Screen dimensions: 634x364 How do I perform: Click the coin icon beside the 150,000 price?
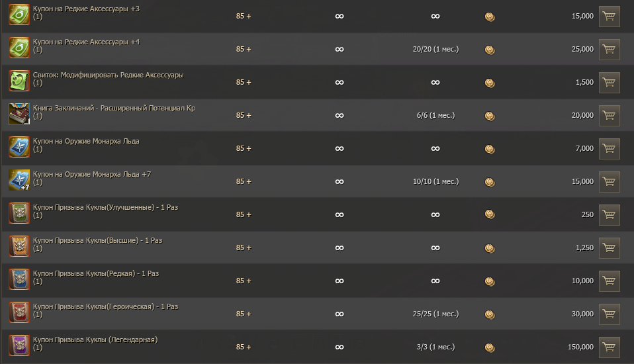pos(490,347)
